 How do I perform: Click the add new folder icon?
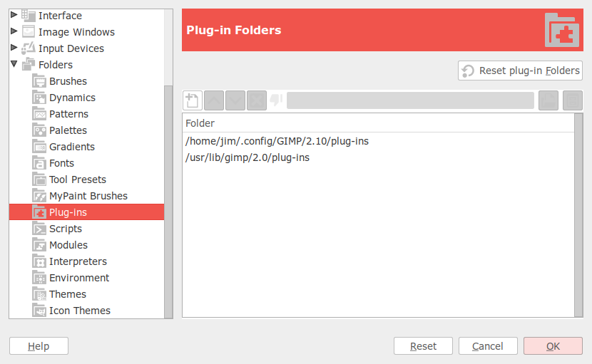pos(192,100)
